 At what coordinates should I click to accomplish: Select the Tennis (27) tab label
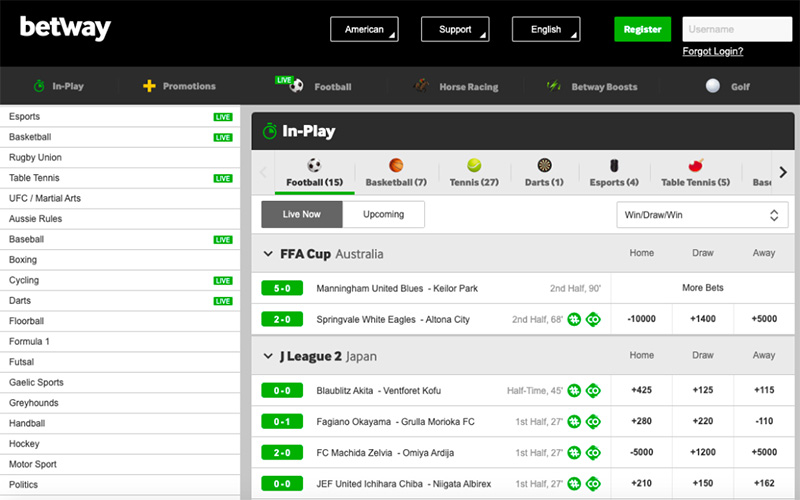pyautogui.click(x=474, y=182)
